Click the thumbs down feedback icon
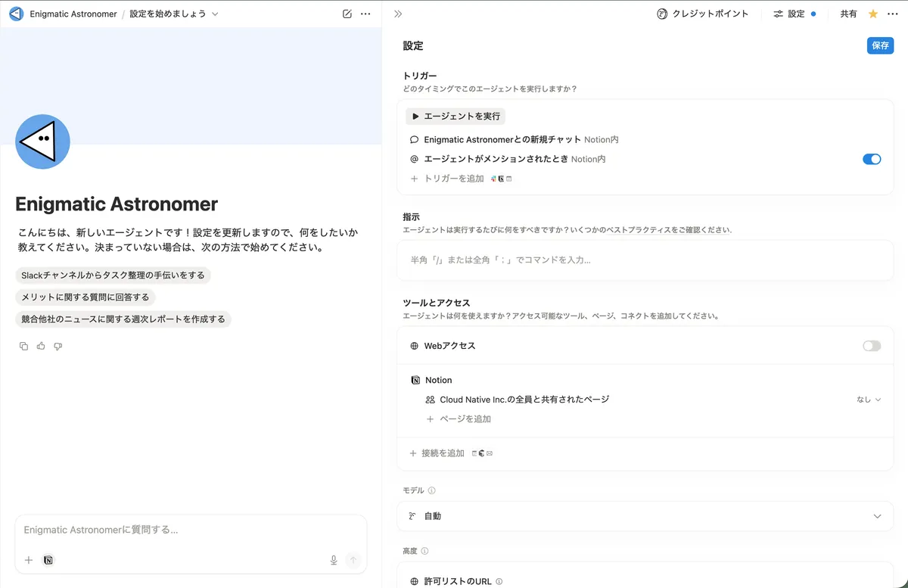This screenshot has height=588, width=908. pyautogui.click(x=58, y=346)
